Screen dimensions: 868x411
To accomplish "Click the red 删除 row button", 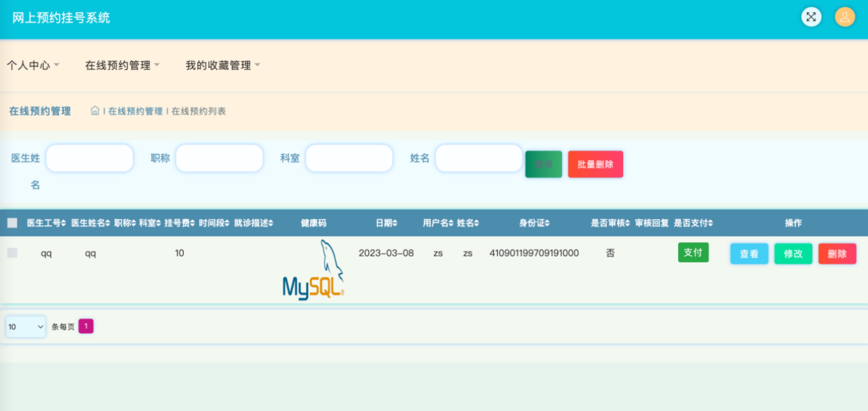I will (837, 254).
